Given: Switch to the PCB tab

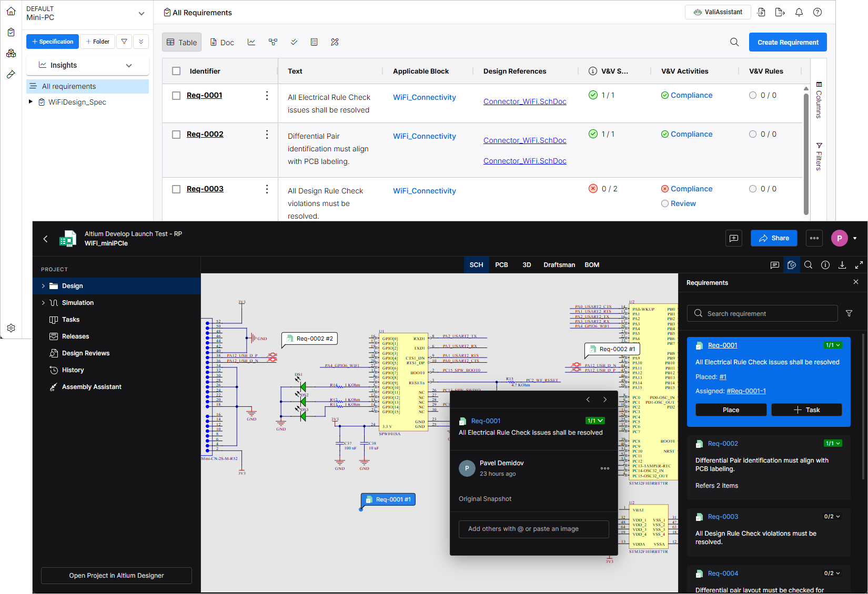Looking at the screenshot, I should click(x=501, y=265).
